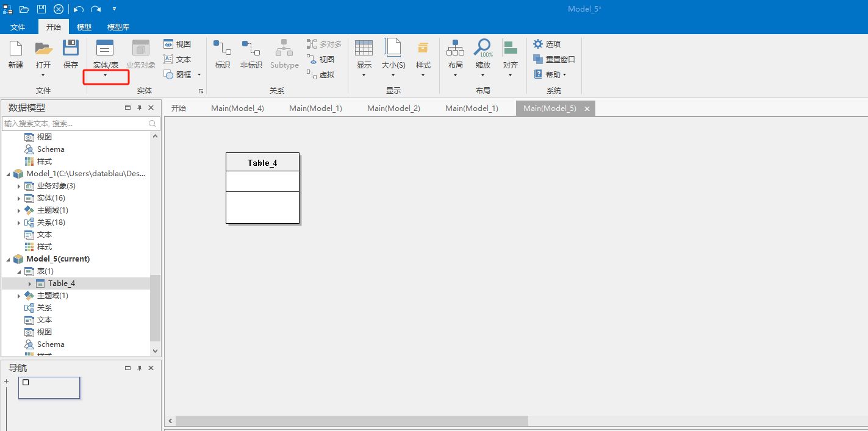Open 选项 settings with the gear icon
The height and width of the screenshot is (431, 868).
(547, 44)
